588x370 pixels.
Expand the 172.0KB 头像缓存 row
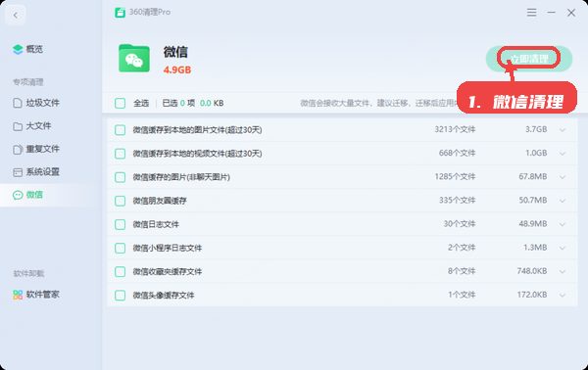coord(563,295)
